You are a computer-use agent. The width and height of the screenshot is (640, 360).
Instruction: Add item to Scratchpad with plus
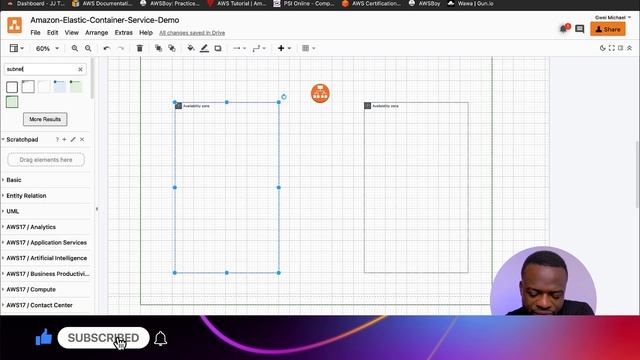tap(64, 140)
